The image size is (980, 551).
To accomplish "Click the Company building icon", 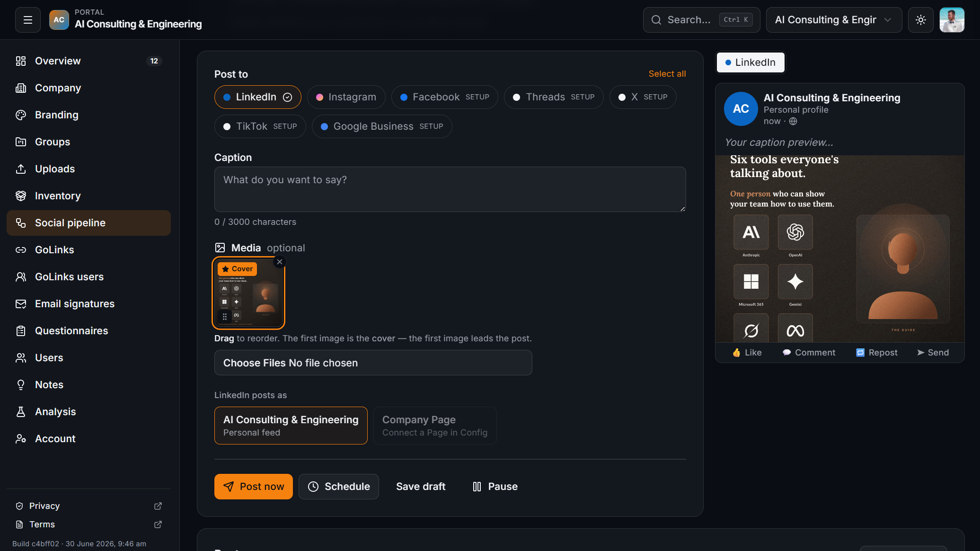I will click(x=21, y=88).
